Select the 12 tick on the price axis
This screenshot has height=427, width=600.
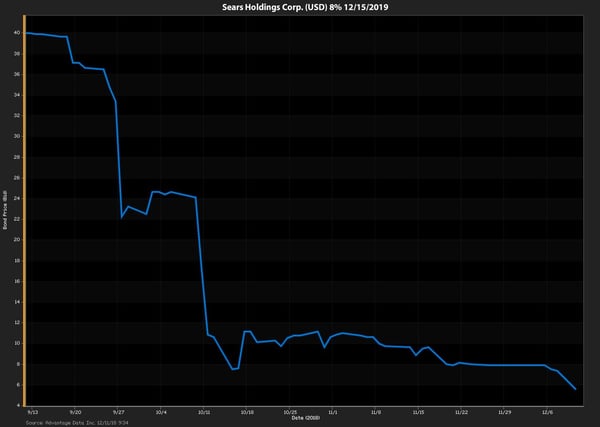(17, 323)
